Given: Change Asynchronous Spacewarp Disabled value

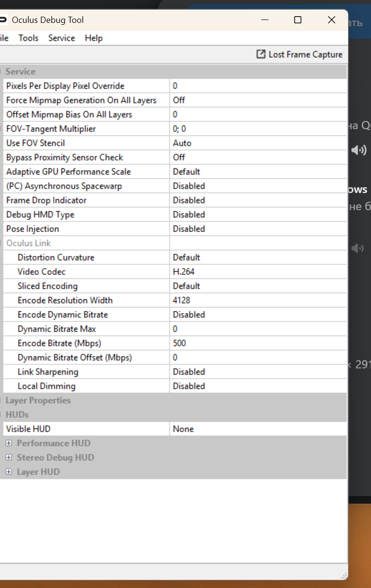Looking at the screenshot, I should 258,186.
